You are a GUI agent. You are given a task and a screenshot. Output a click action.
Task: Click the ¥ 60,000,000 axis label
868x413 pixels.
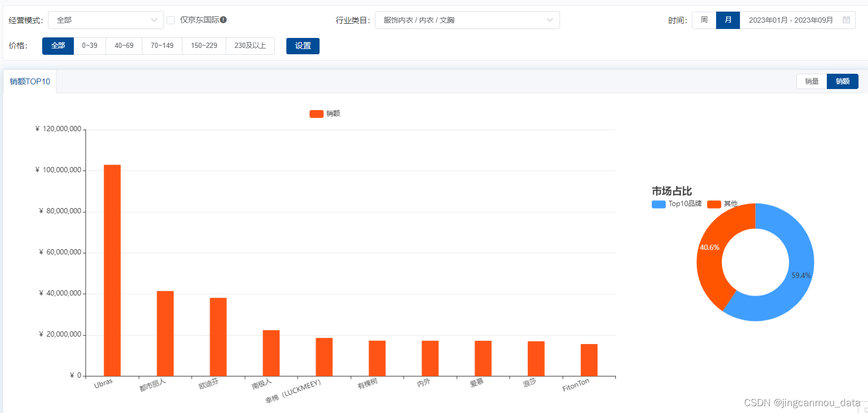point(60,252)
